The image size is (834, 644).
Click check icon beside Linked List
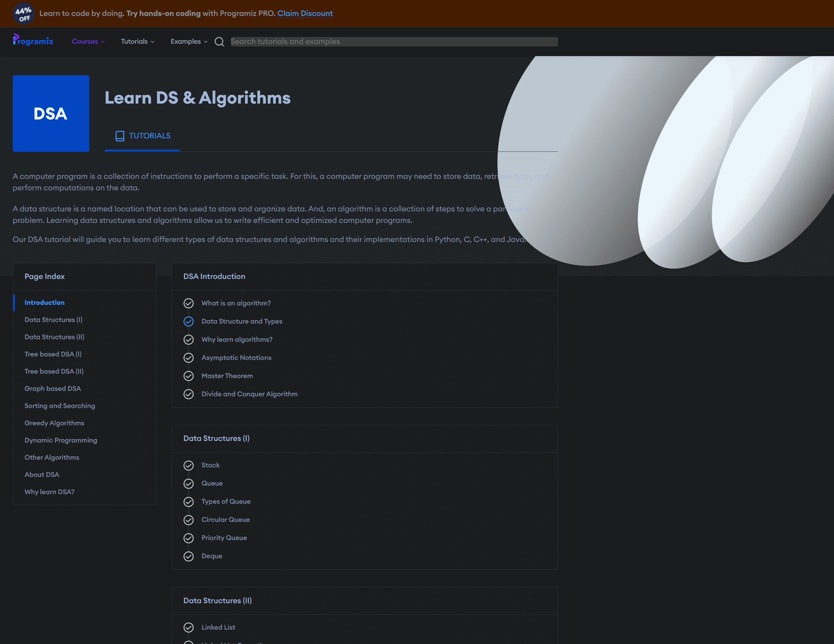click(x=188, y=628)
